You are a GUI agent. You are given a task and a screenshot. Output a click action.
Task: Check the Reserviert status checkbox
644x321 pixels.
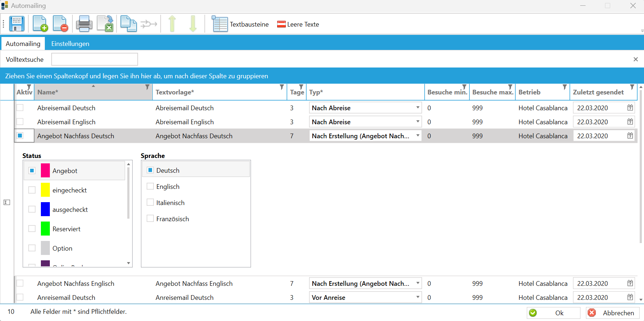[x=32, y=229]
